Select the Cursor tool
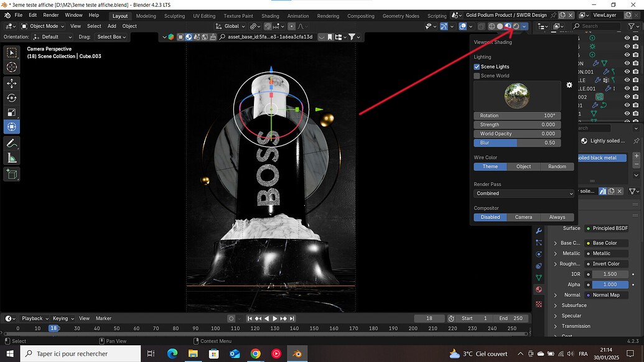 tap(11, 67)
